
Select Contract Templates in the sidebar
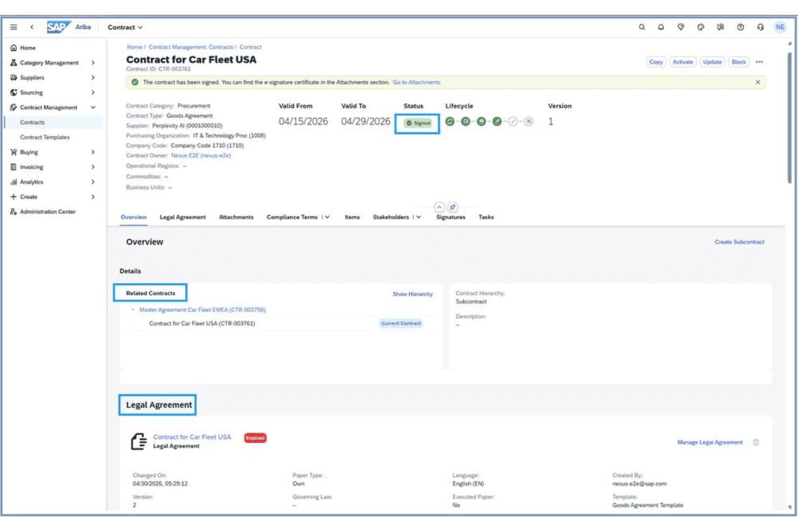coord(45,137)
